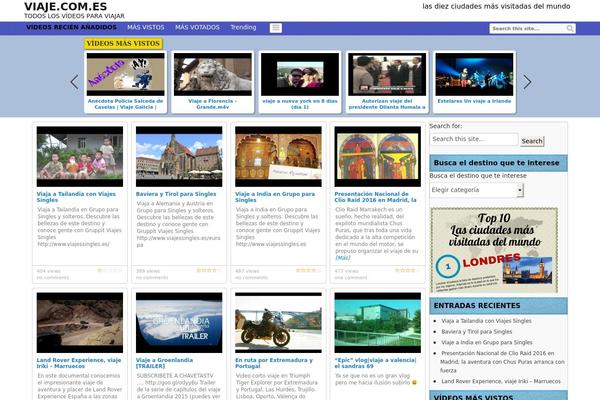Click Estelares Un viaje a Irlanda caption
The width and height of the screenshot is (600, 400).
coord(474,101)
